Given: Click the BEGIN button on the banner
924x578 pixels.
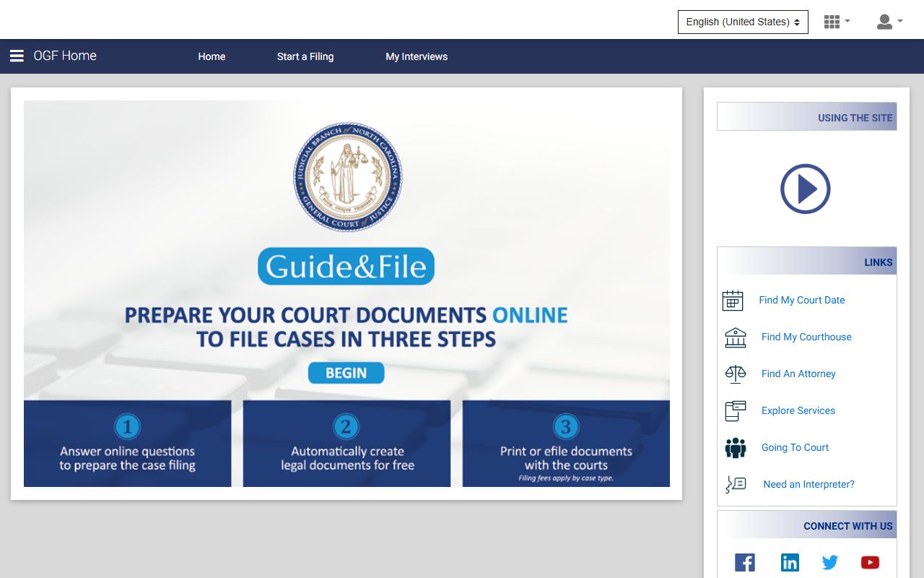Looking at the screenshot, I should 346,373.
